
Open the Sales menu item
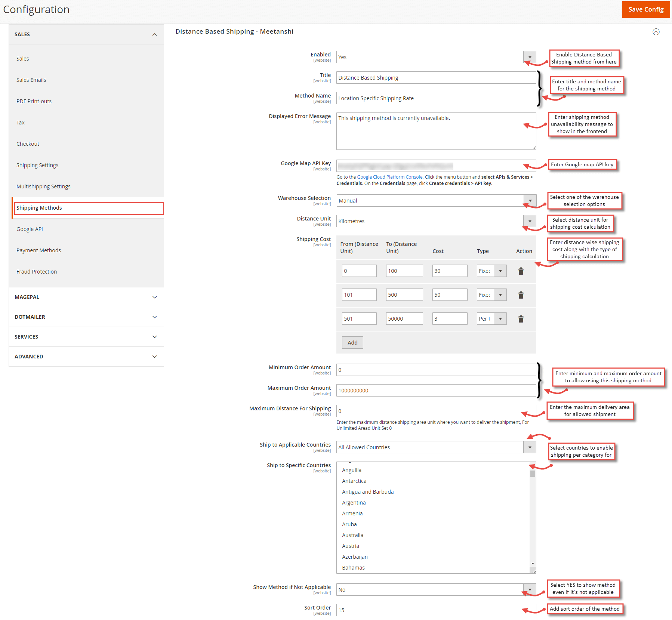[23, 59]
